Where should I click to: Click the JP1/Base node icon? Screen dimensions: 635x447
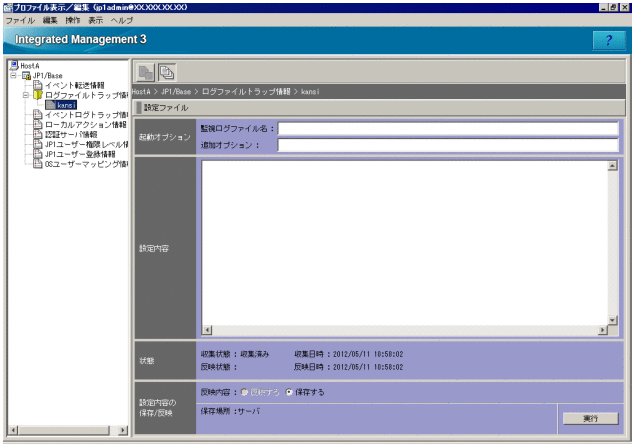pyautogui.click(x=25, y=75)
